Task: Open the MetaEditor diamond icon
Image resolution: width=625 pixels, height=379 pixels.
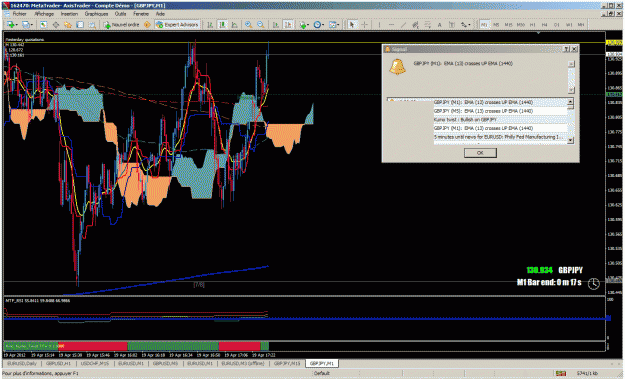Action: (147, 25)
